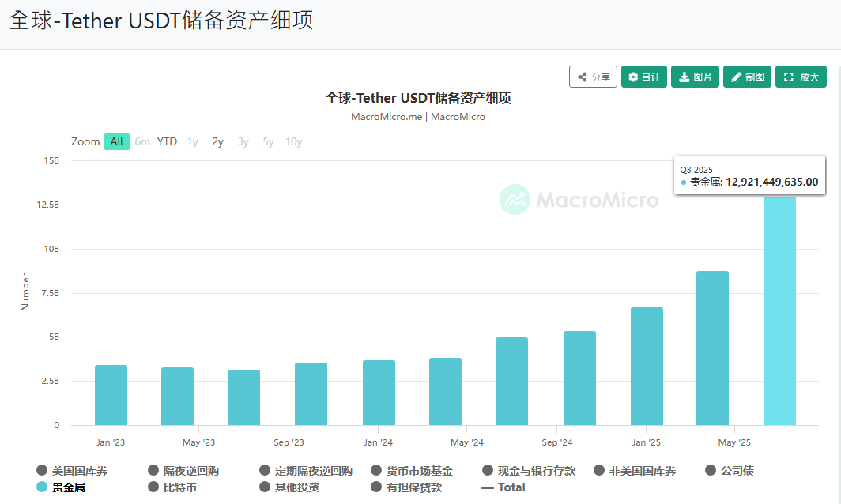Click the 分享 share button
Image resolution: width=841 pixels, height=504 pixels.
point(593,77)
